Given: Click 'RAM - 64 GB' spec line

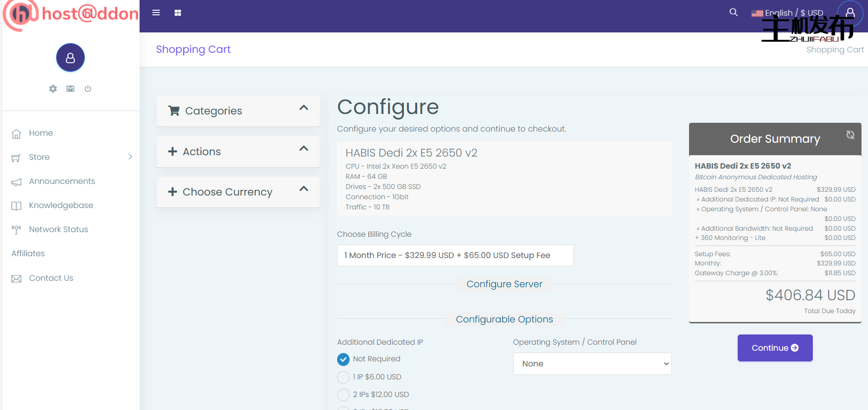Looking at the screenshot, I should click(366, 177).
